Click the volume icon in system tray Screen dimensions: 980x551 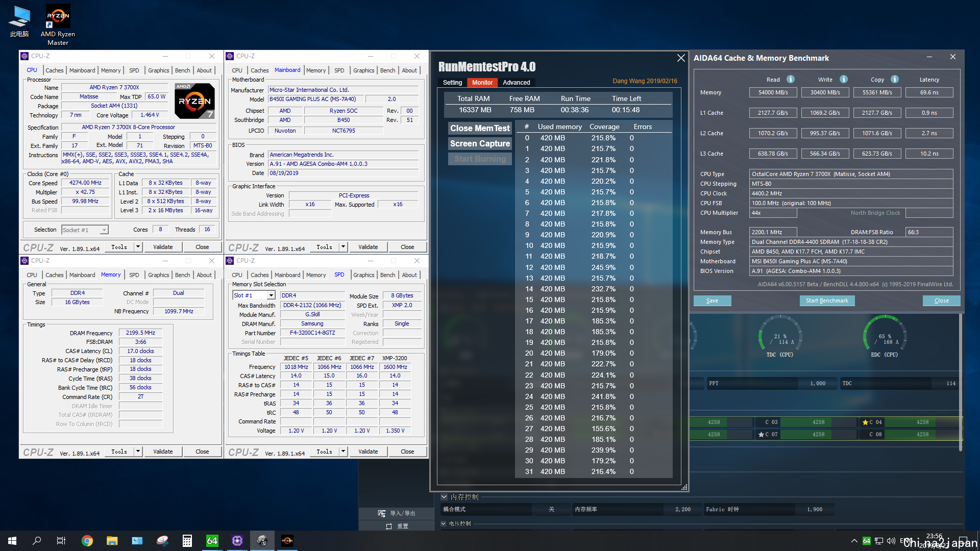891,541
